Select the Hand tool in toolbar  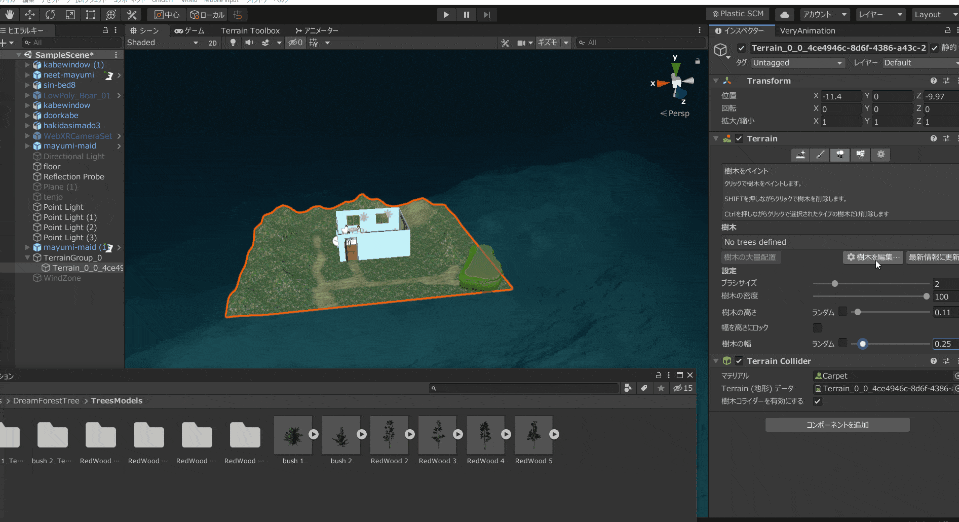pyautogui.click(x=8, y=15)
